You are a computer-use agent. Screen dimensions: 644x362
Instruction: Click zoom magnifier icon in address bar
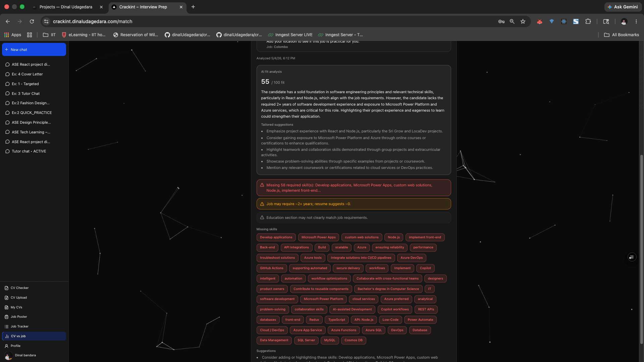pyautogui.click(x=512, y=21)
